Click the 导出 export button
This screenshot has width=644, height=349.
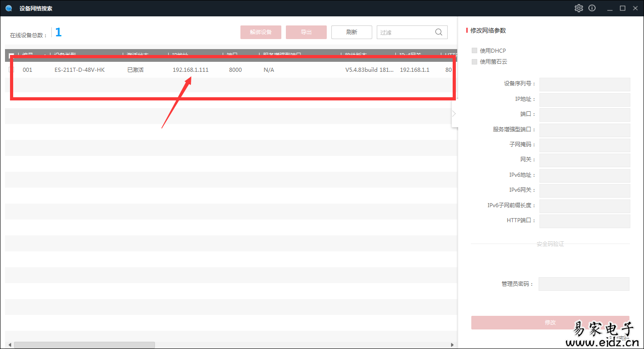[306, 32]
